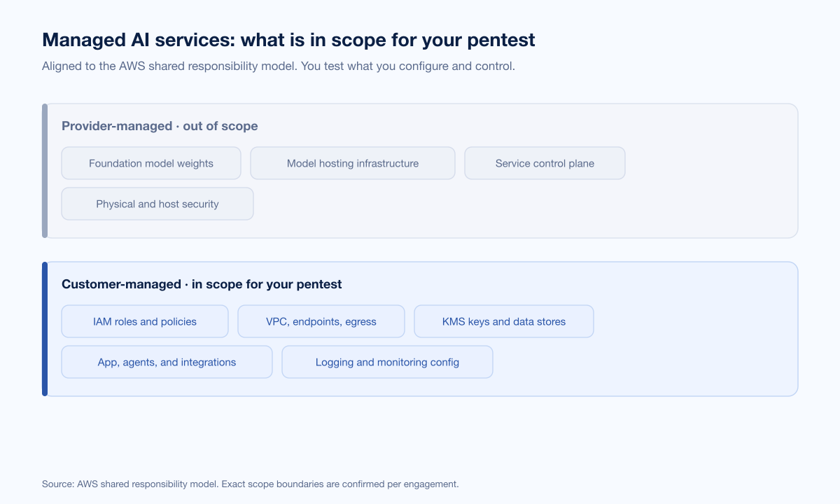Select Physical and host security chip

(x=157, y=204)
